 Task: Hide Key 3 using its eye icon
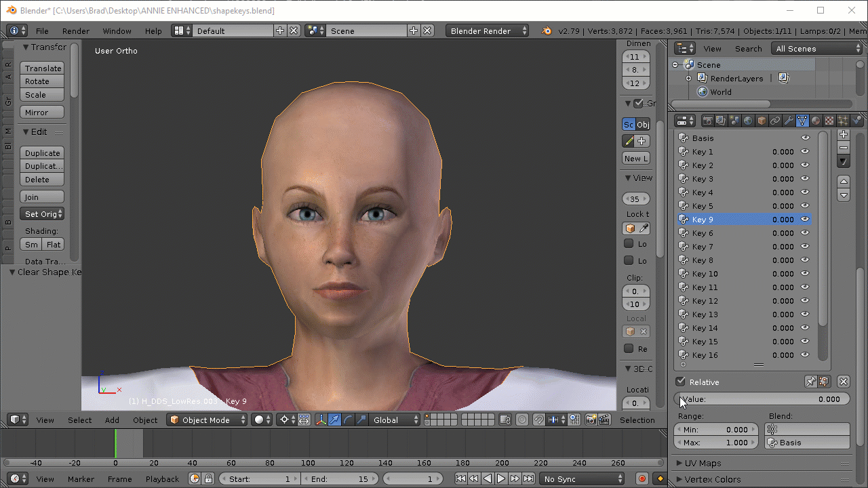(x=805, y=179)
